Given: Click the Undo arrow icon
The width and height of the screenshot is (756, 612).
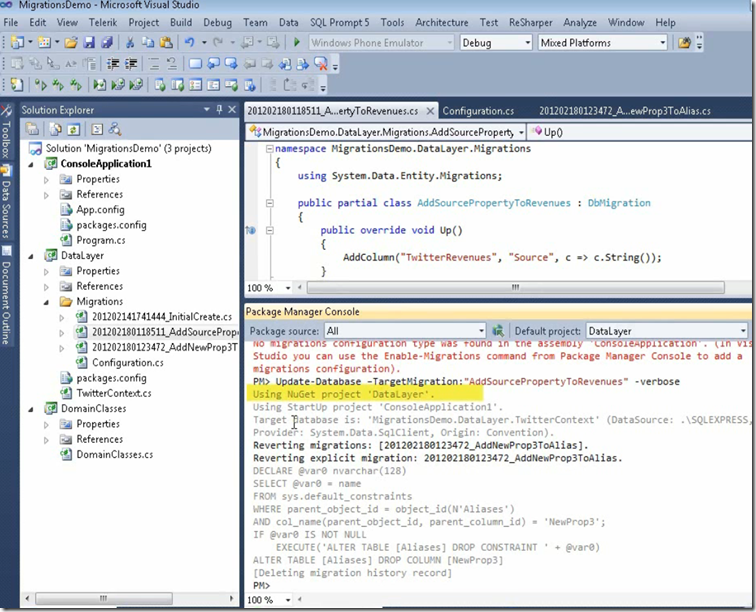Looking at the screenshot, I should pyautogui.click(x=189, y=42).
